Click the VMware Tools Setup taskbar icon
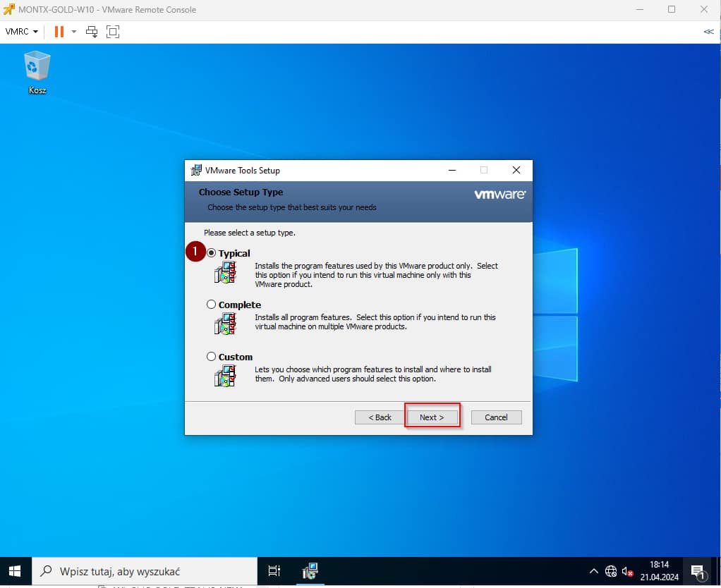 click(x=310, y=571)
